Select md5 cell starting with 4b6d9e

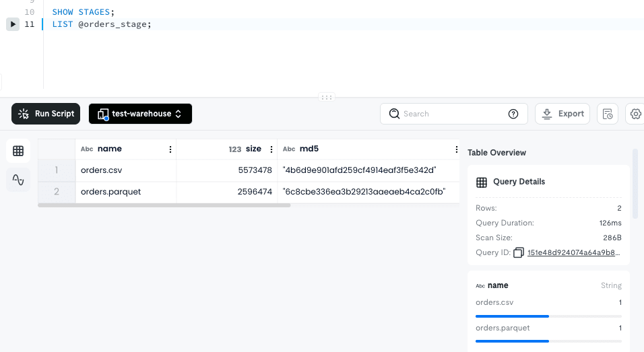click(368, 170)
